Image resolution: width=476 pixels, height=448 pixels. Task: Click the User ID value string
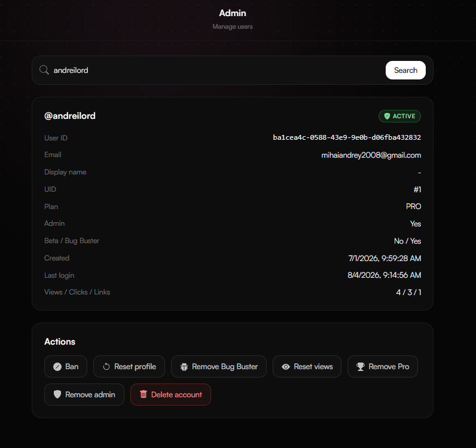347,137
